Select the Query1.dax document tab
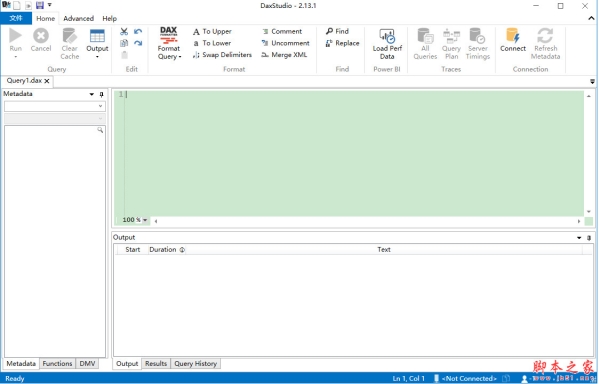This screenshot has width=600, height=384. point(24,81)
